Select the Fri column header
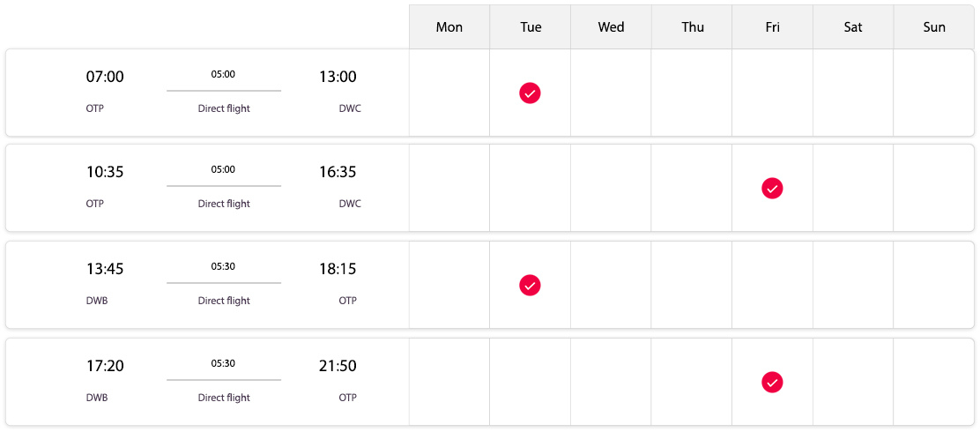This screenshot has width=980, height=432. point(773,26)
